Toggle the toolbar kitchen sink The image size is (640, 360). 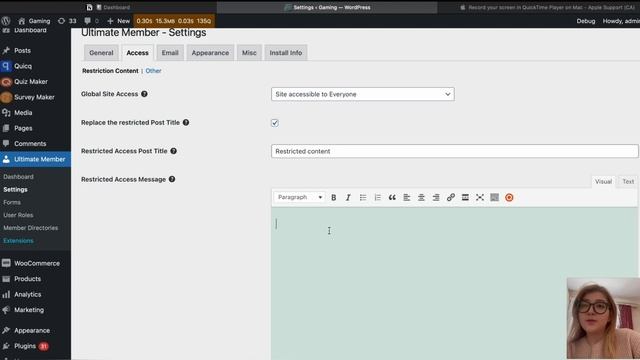click(495, 198)
